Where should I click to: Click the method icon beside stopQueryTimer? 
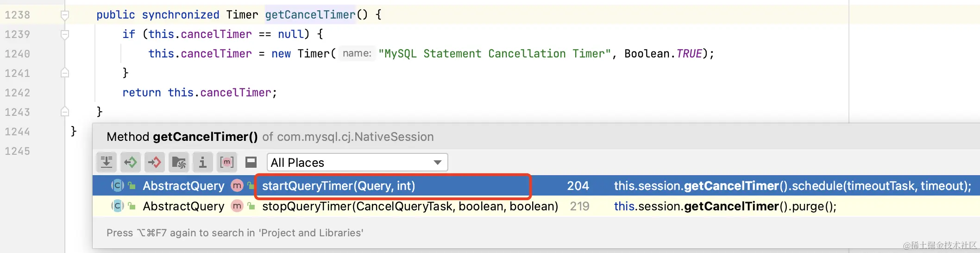[x=237, y=206]
